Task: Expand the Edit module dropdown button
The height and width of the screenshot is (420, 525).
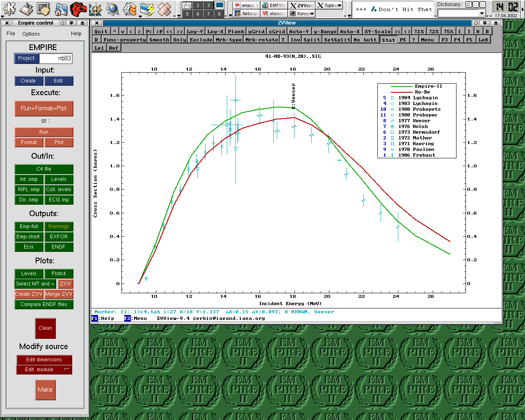Action: click(67, 370)
